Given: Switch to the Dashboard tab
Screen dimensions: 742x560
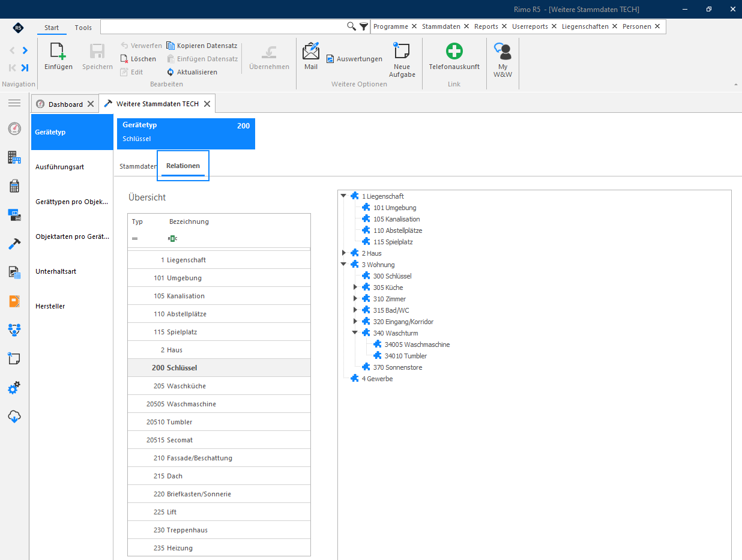Looking at the screenshot, I should [x=65, y=104].
